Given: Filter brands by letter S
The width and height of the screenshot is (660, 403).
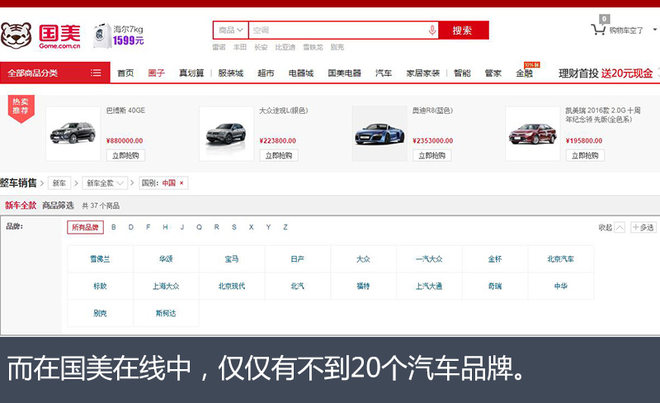Looking at the screenshot, I should click(234, 227).
